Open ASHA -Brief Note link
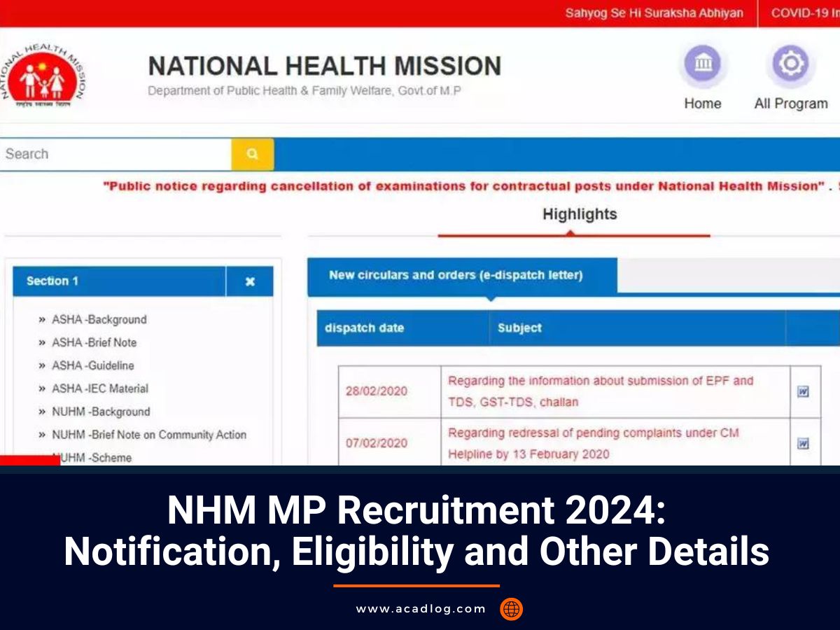 point(94,343)
